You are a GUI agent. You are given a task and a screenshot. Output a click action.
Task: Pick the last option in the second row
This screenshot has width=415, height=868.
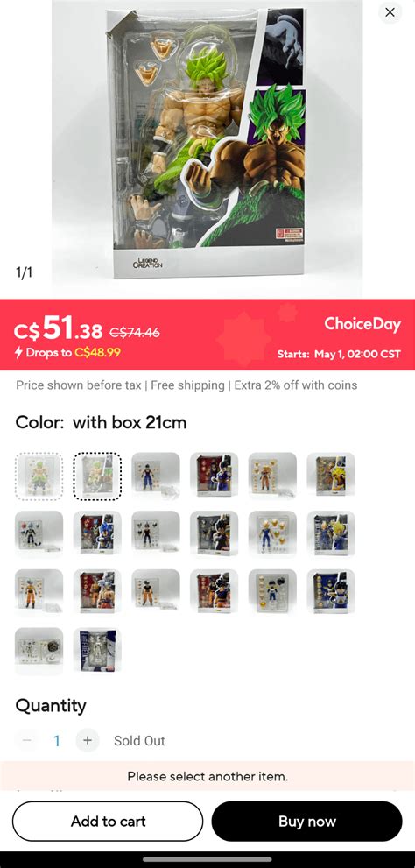(x=331, y=533)
